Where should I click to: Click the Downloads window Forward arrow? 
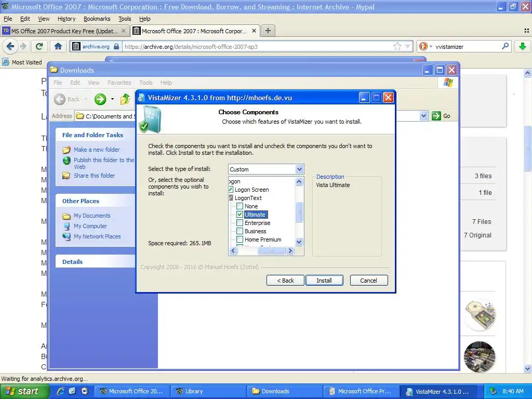point(100,99)
